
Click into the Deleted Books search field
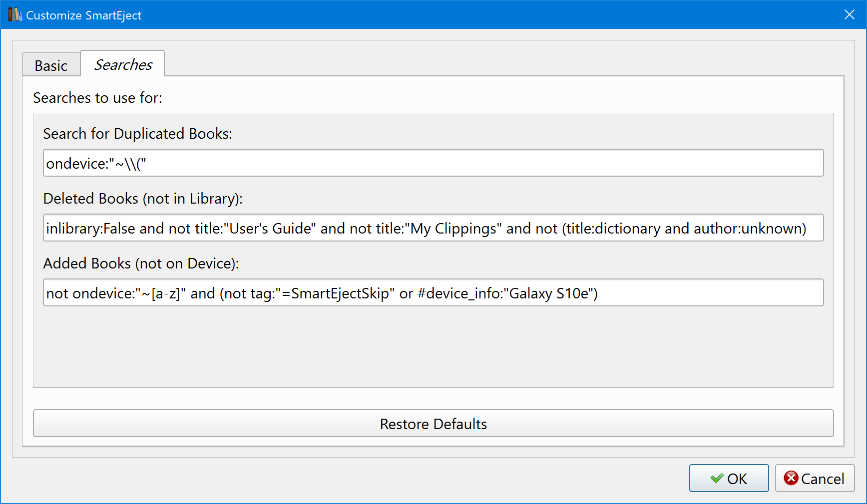pos(433,228)
